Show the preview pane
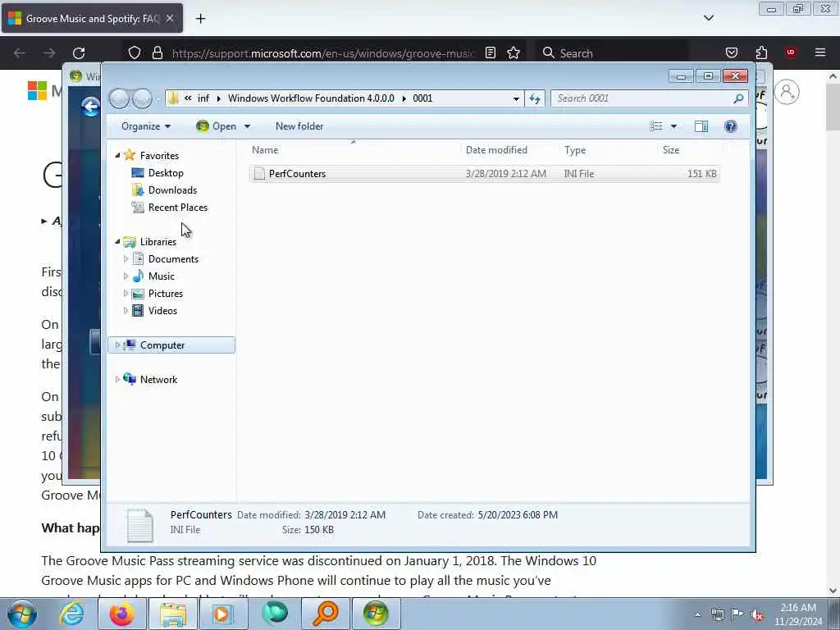840x630 pixels. [701, 126]
